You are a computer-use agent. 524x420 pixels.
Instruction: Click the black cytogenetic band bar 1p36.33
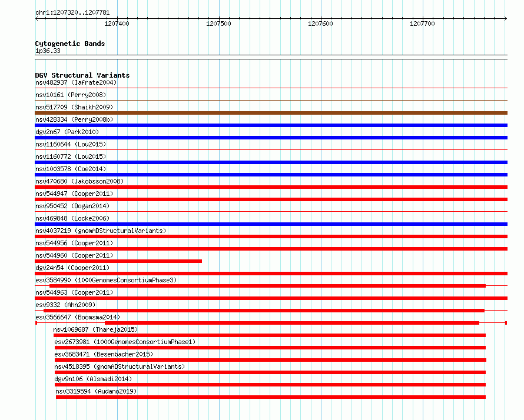(271, 57)
